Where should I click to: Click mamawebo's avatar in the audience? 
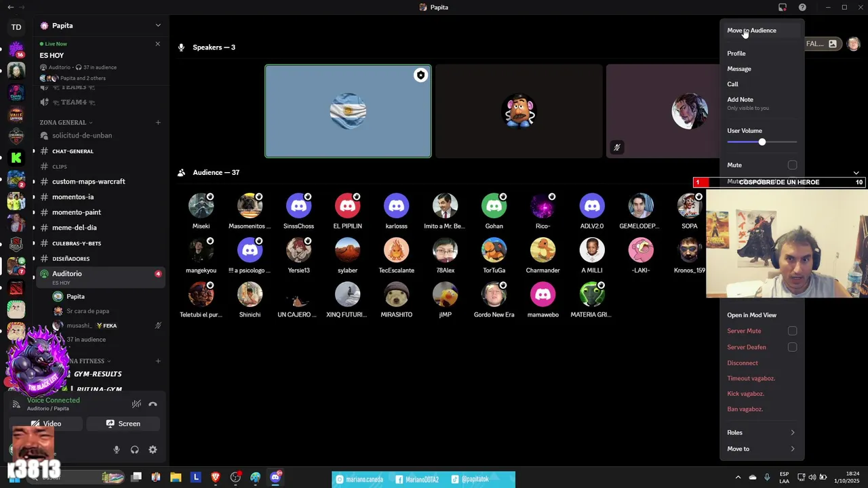(x=542, y=294)
